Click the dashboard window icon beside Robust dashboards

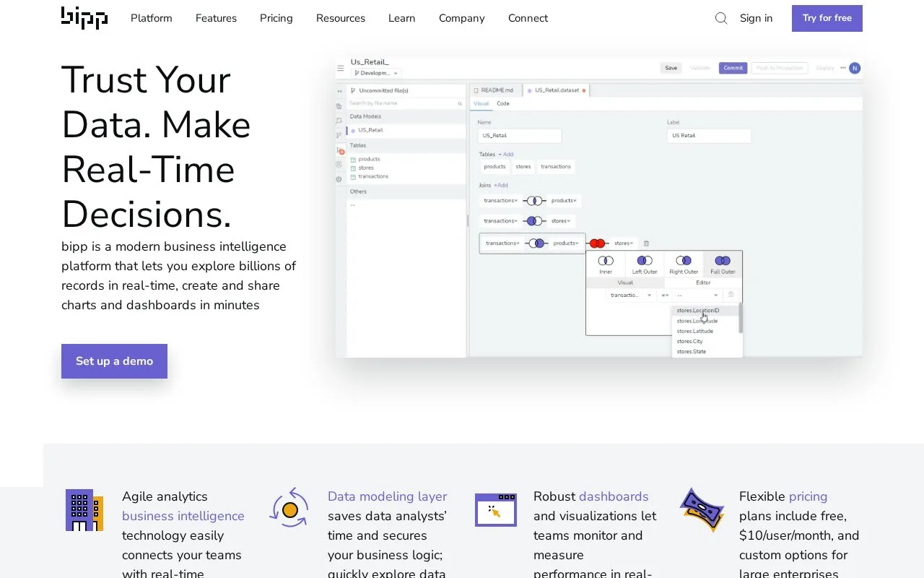496,509
